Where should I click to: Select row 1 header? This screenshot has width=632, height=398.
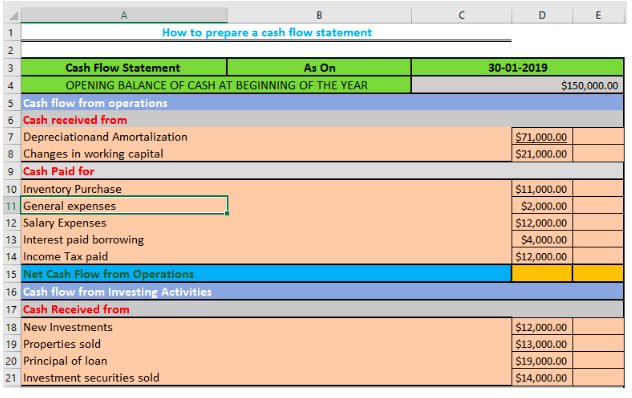(x=11, y=33)
